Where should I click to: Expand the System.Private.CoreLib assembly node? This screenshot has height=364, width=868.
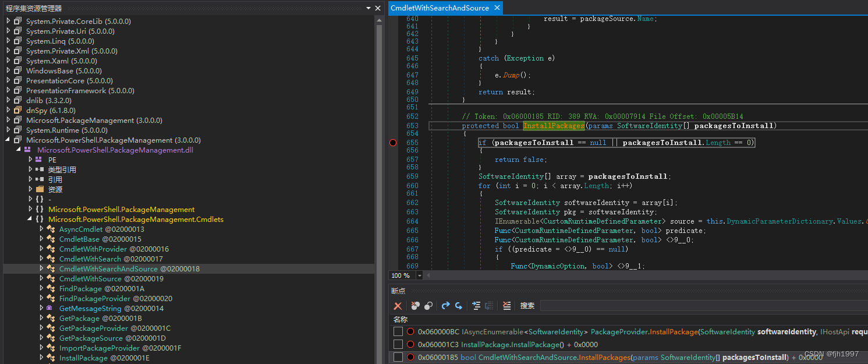pos(8,21)
